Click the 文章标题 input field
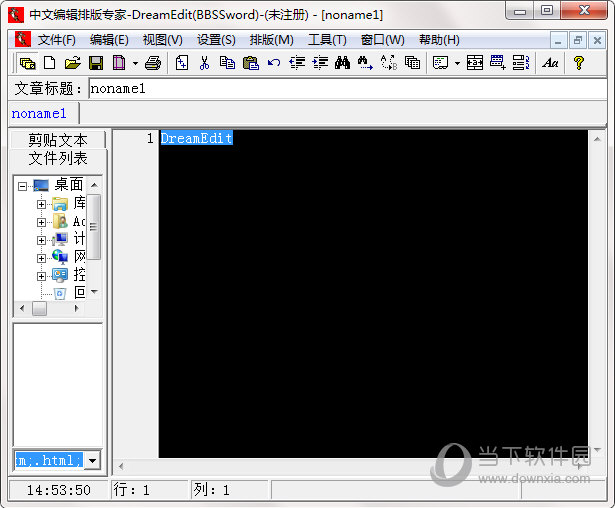Image resolution: width=615 pixels, height=508 pixels. (x=348, y=89)
